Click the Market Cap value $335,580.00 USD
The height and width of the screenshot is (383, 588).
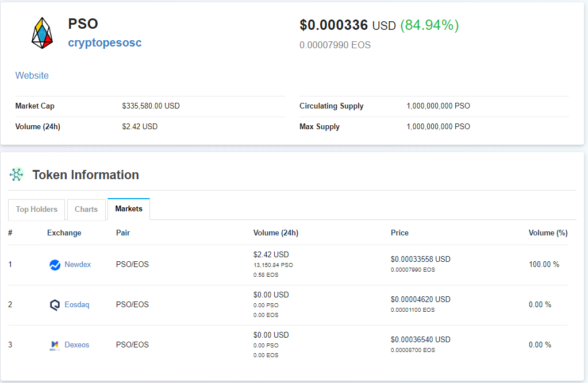coord(151,106)
